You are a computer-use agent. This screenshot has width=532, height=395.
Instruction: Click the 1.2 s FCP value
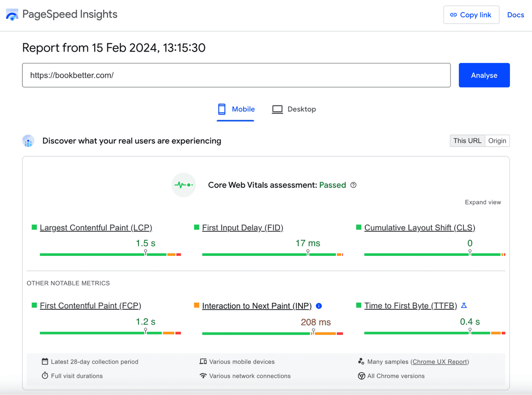point(145,322)
